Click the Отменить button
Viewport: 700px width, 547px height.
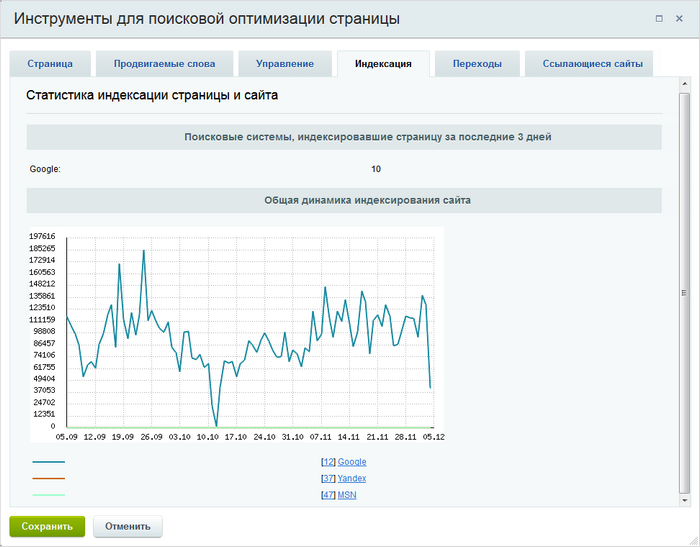click(x=128, y=526)
